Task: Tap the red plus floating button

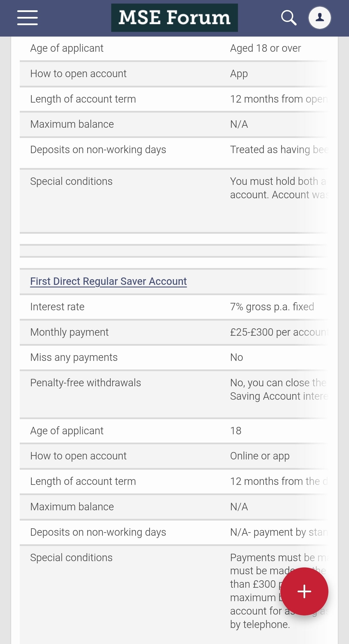Action: [x=304, y=591]
